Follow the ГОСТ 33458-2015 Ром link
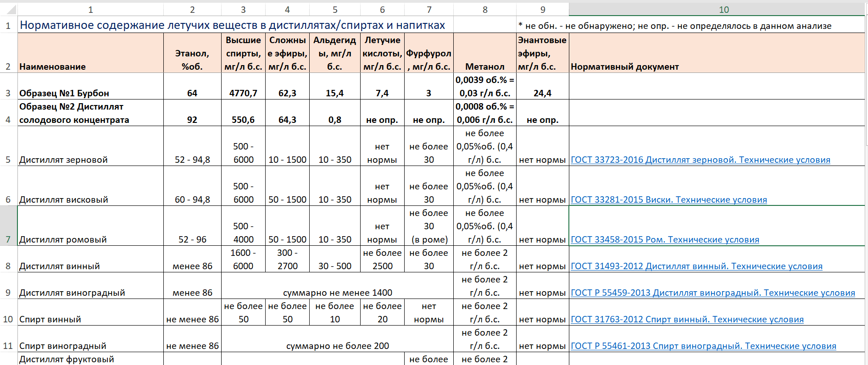The height and width of the screenshot is (365, 868). tap(664, 240)
